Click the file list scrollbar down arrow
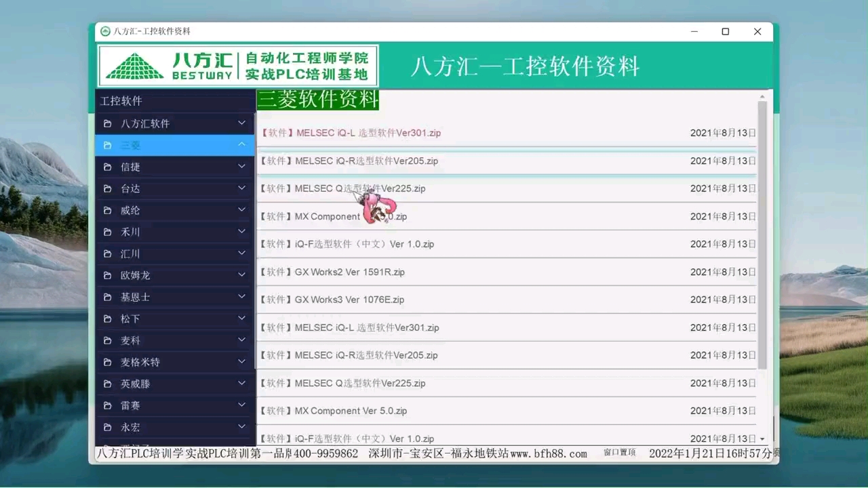 click(762, 439)
